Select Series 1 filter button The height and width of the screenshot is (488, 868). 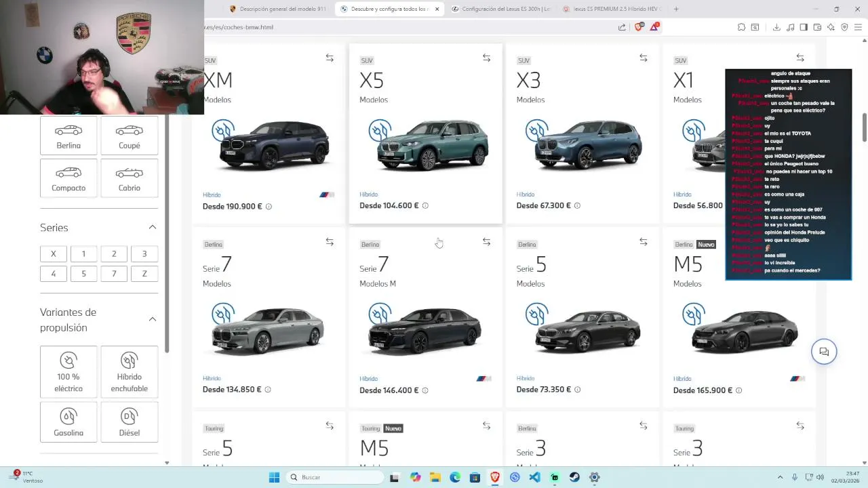coord(83,253)
